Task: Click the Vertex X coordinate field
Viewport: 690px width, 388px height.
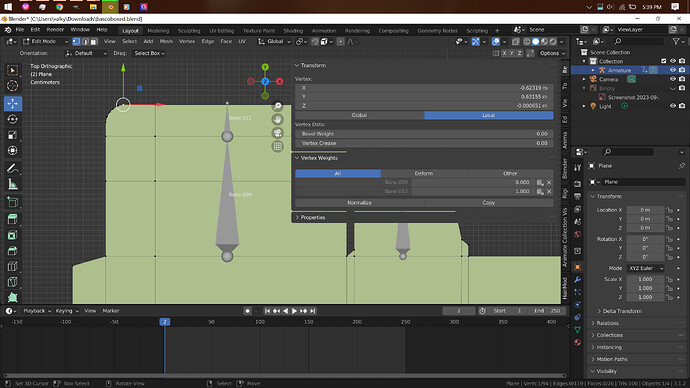Action: pos(424,88)
